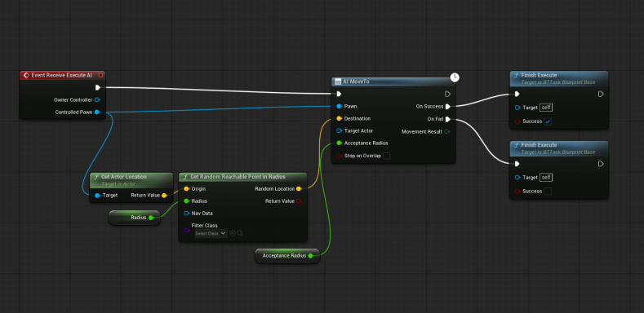Click the latent clock icon on AI MoveTo
This screenshot has height=313, width=644.
(455, 77)
